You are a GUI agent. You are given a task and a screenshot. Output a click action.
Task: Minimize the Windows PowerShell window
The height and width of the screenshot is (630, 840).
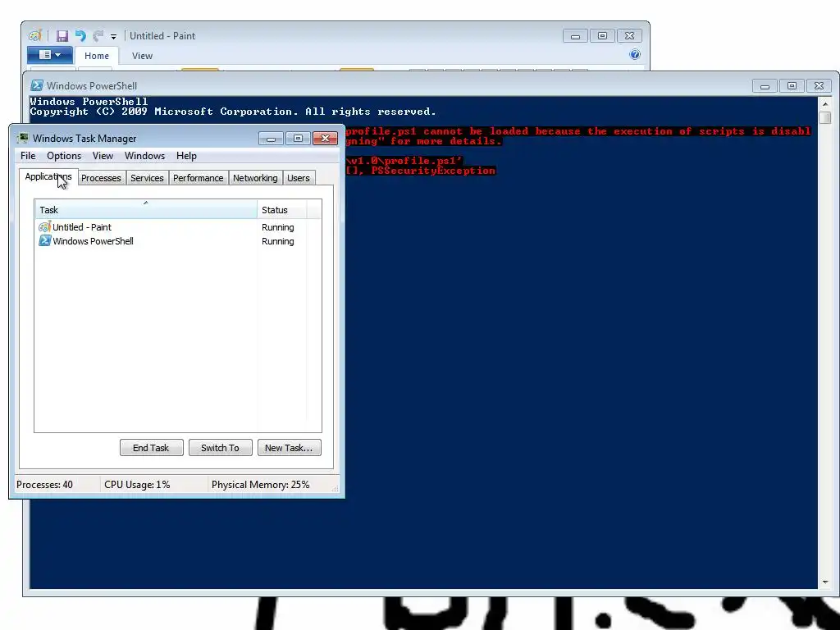[x=765, y=85]
